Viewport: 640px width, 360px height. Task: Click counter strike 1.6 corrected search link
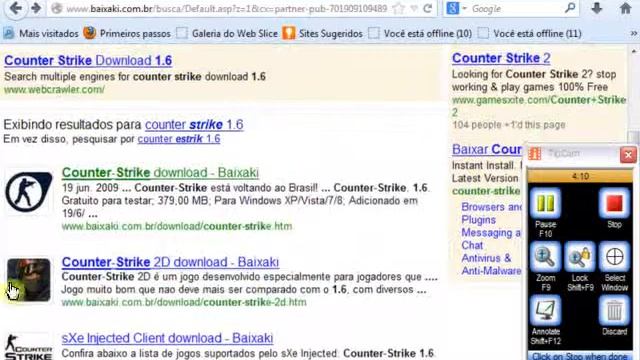(194, 124)
